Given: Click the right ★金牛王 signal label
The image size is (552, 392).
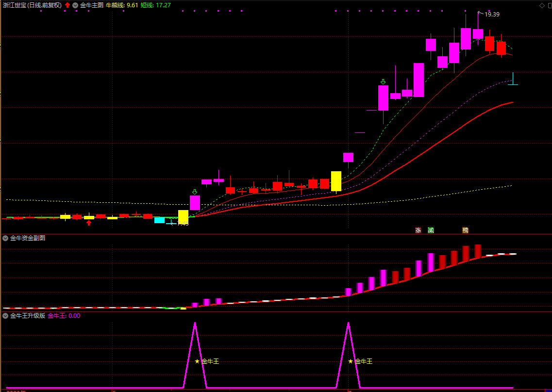Looking at the screenshot, I should coord(360,361).
